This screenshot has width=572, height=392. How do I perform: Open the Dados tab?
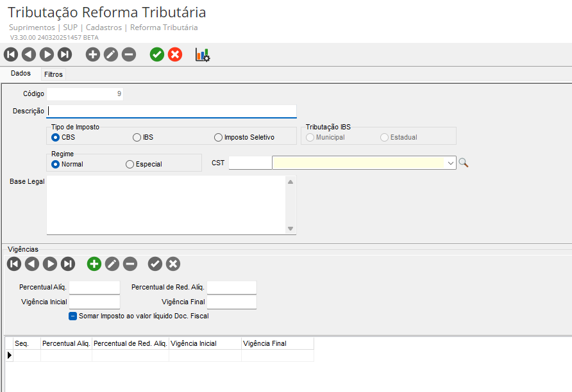click(21, 74)
